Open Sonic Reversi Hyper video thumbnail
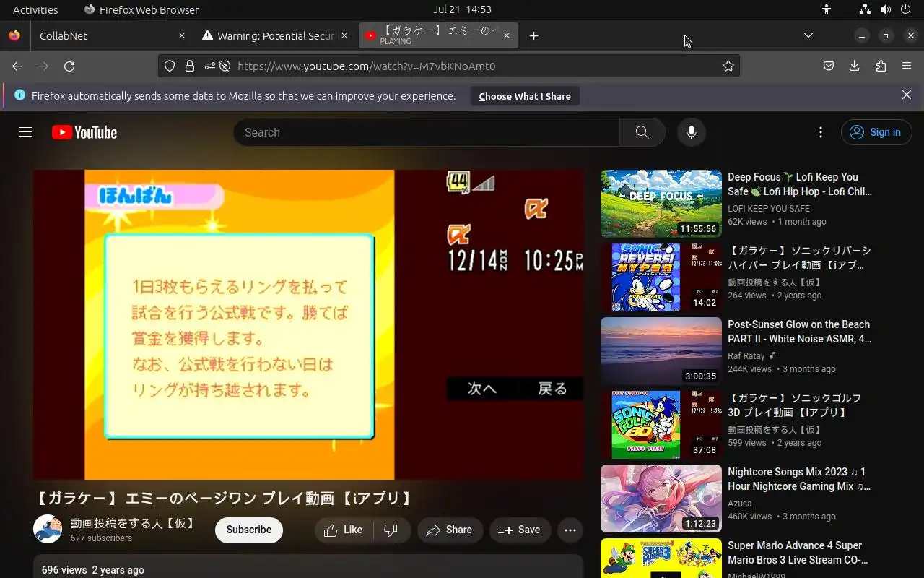 click(661, 277)
